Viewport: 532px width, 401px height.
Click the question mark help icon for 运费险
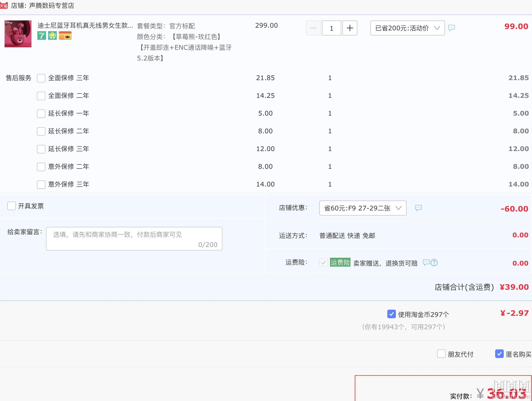[x=434, y=263]
